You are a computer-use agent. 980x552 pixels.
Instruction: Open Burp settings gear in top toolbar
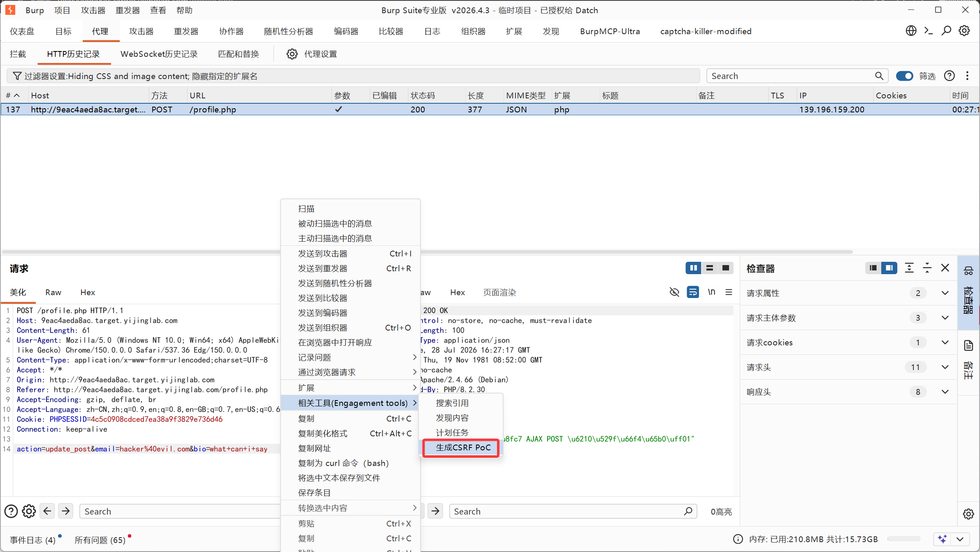coord(964,31)
